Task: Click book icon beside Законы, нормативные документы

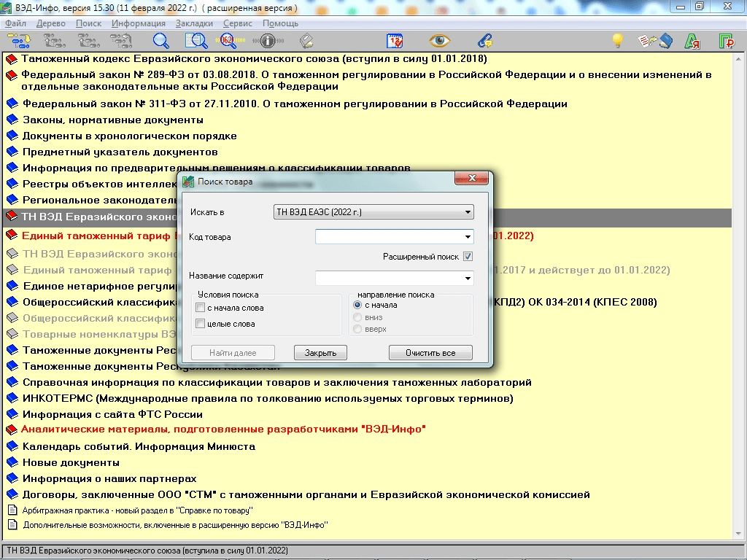Action: 12,120
